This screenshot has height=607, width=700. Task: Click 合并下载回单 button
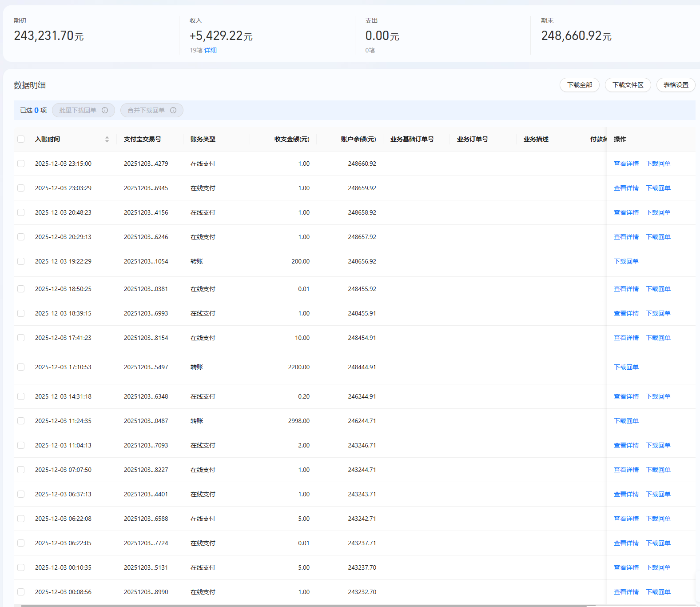[x=146, y=110]
